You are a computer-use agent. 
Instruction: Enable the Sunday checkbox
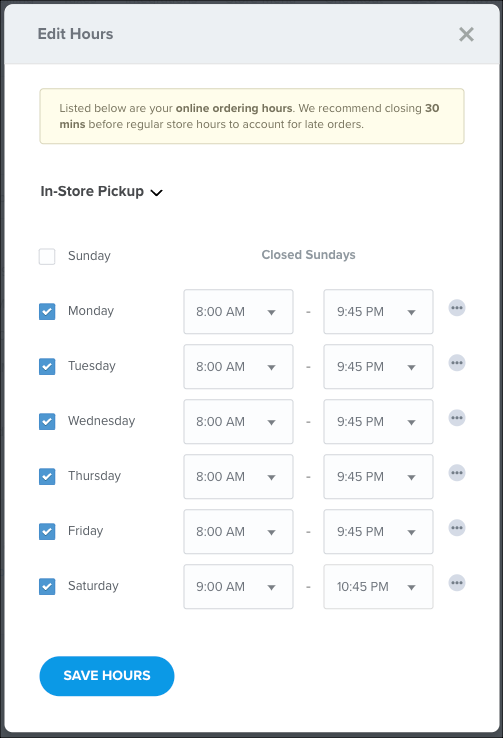click(47, 257)
